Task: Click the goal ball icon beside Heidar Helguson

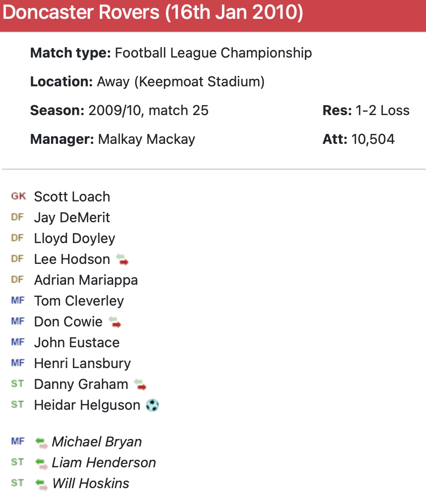Action: click(x=153, y=405)
